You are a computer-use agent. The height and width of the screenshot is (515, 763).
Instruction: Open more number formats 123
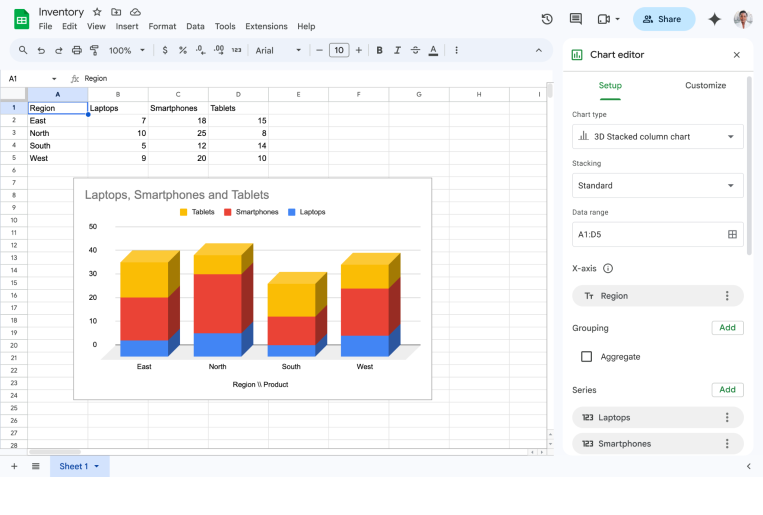(x=236, y=50)
